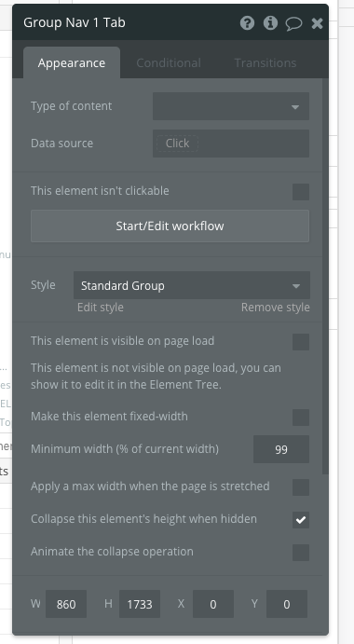
Task: Check Make this element fixed-width
Action: coord(301,418)
